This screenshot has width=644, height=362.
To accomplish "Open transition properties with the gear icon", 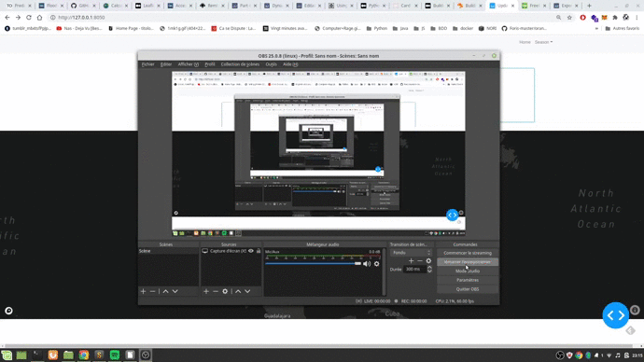I will (x=428, y=260).
